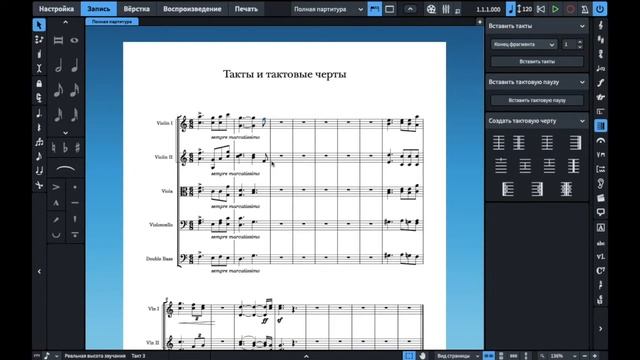
Task: Open the Dynamics panel icon
Action: pos(600,83)
